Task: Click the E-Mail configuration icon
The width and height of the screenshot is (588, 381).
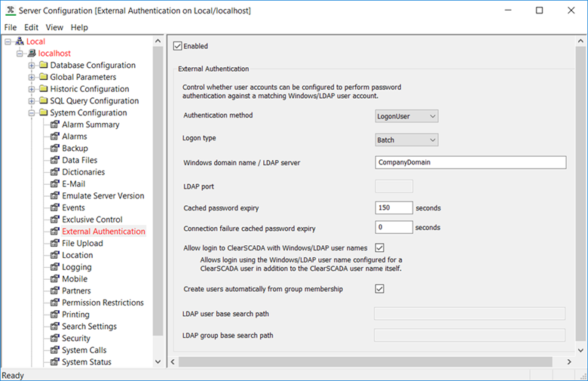Action: tap(55, 184)
